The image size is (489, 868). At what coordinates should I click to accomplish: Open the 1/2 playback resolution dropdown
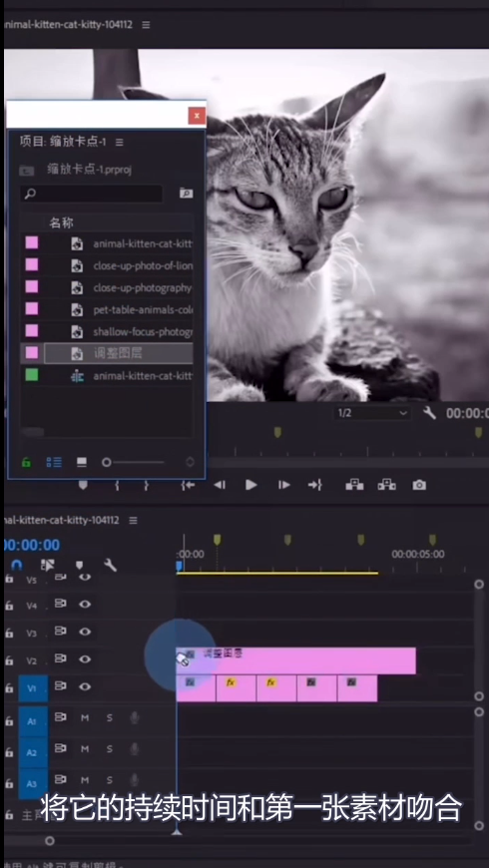(x=372, y=413)
